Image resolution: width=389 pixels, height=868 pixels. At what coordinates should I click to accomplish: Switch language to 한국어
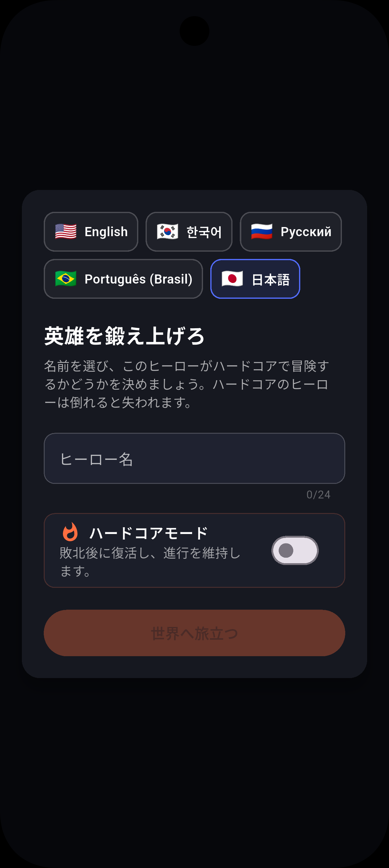pos(204,232)
